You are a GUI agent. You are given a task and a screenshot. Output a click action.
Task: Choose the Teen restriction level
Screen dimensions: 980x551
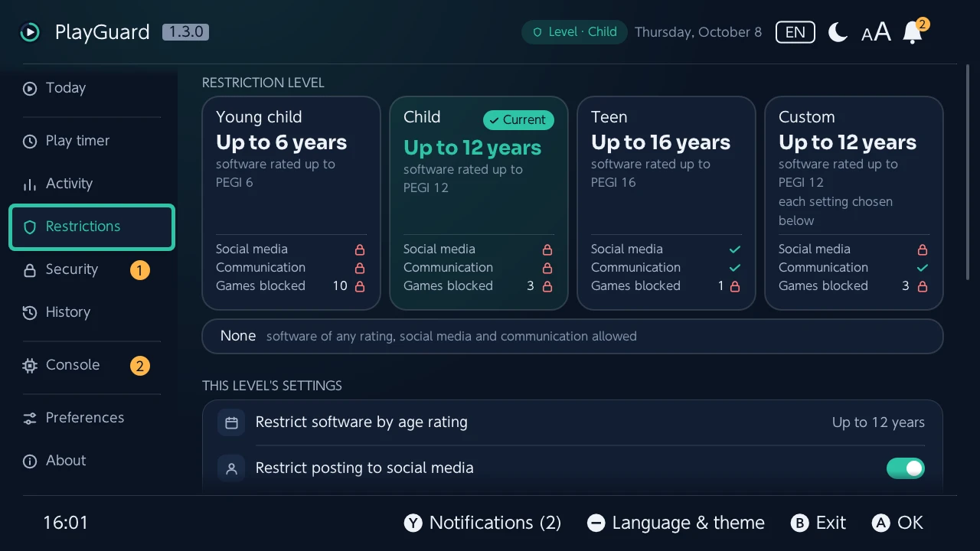[x=666, y=204]
